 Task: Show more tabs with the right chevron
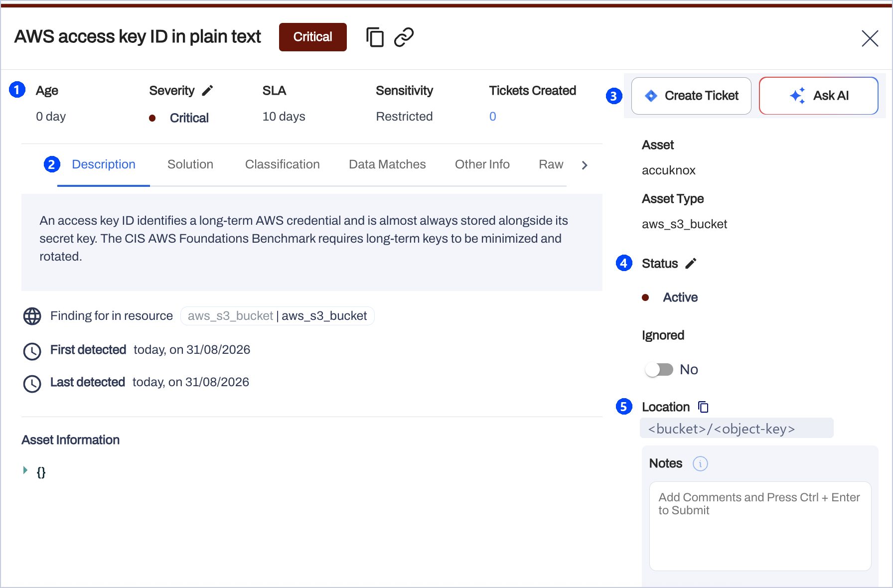(x=585, y=165)
